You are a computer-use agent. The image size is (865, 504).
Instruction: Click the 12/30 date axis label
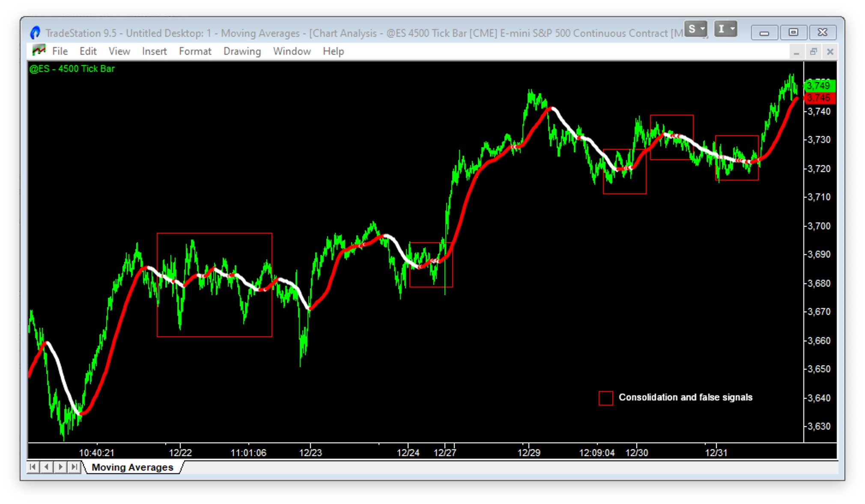click(x=637, y=453)
